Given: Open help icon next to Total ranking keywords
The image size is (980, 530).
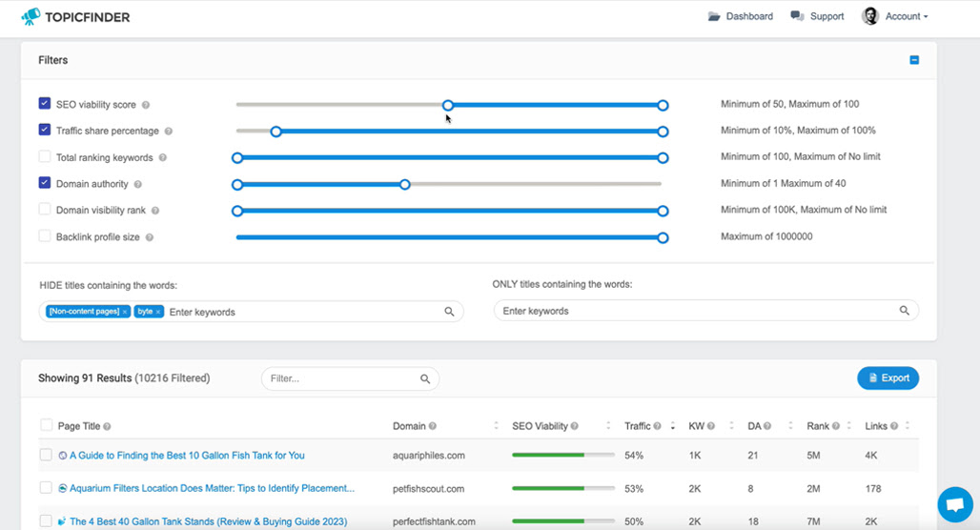Looking at the screenshot, I should tap(162, 157).
